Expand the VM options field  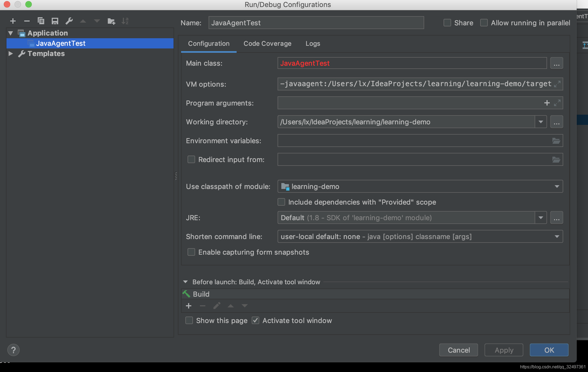[x=557, y=84]
